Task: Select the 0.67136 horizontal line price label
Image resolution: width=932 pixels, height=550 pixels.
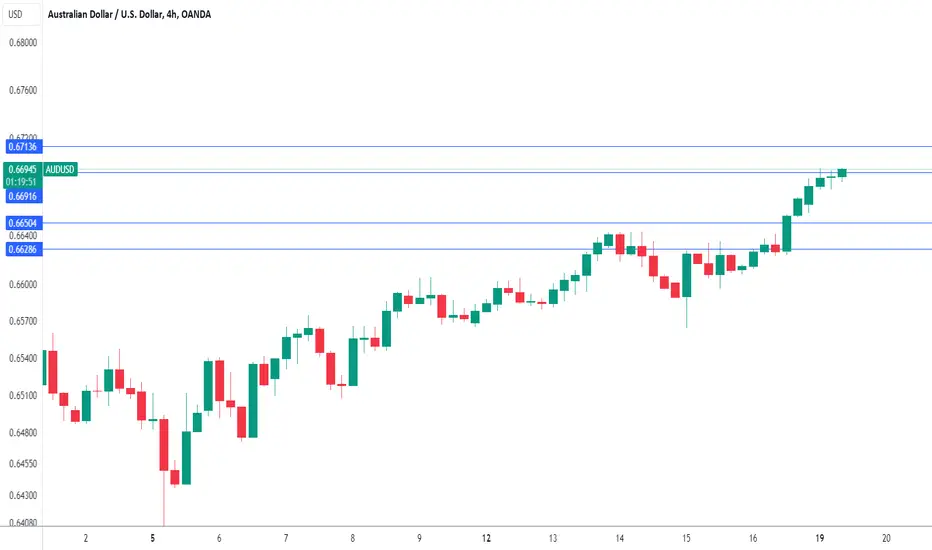Action: 23,146
